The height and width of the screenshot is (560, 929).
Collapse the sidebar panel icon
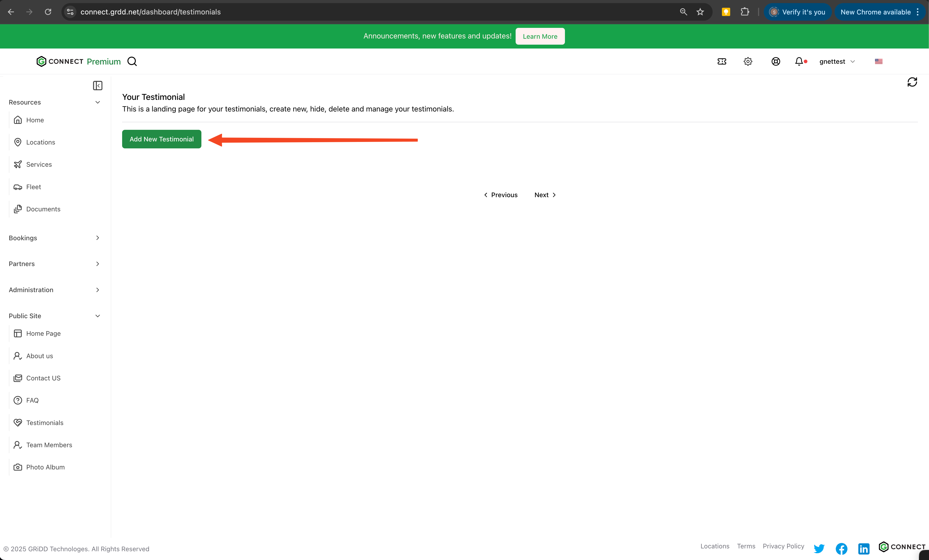(x=98, y=85)
